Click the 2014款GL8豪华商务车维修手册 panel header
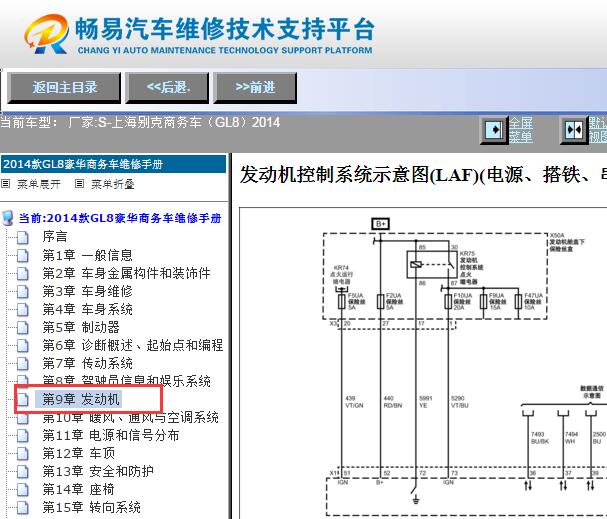Image resolution: width=607 pixels, height=519 pixels. tap(113, 164)
